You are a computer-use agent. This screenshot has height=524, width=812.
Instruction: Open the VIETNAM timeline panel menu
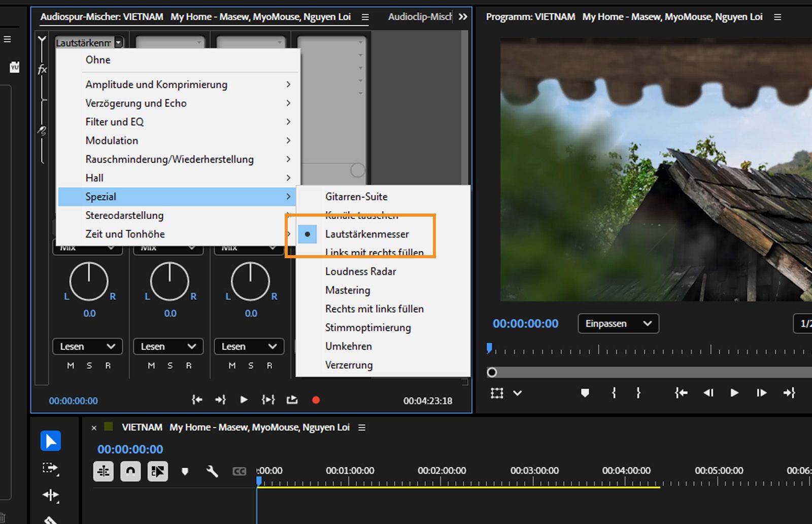pyautogui.click(x=362, y=428)
